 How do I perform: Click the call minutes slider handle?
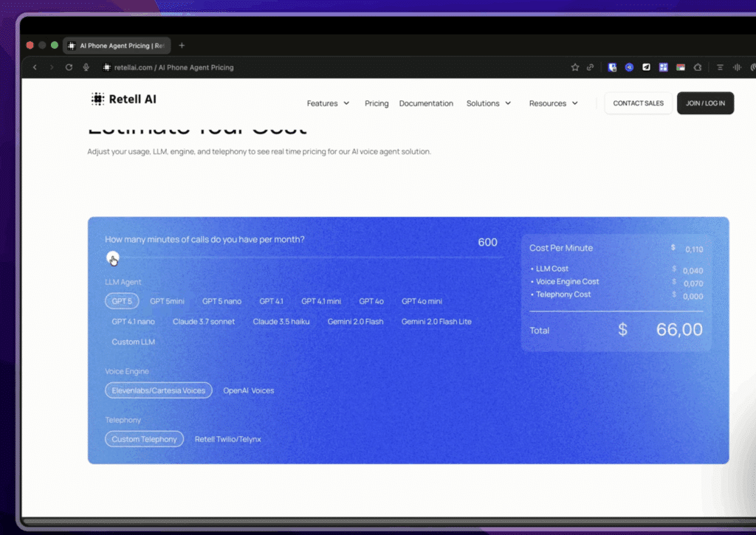click(112, 258)
